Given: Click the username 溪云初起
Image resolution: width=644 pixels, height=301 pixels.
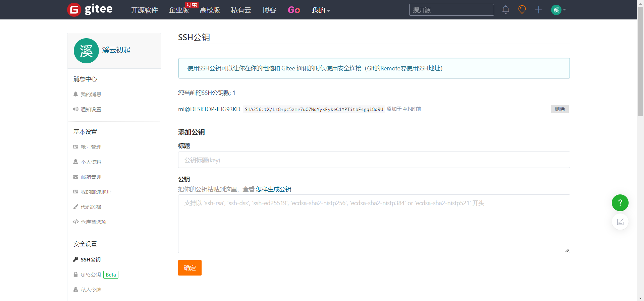Looking at the screenshot, I should [x=116, y=50].
